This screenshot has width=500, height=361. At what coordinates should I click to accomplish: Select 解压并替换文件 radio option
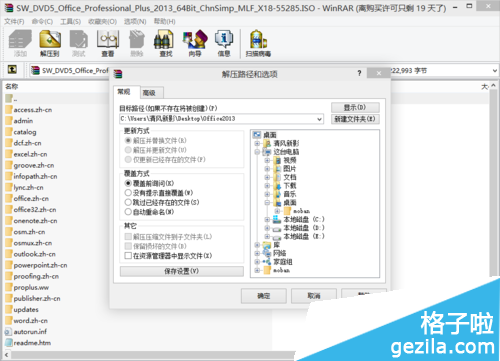point(128,140)
